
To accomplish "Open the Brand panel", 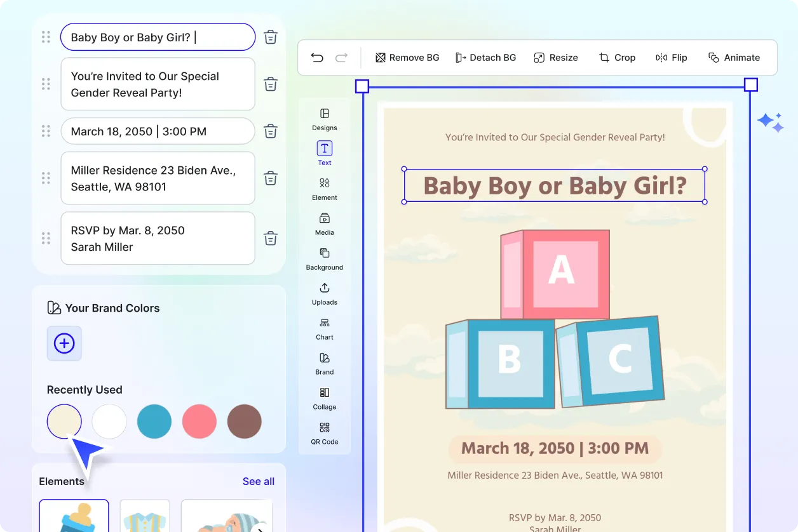I will click(x=324, y=363).
